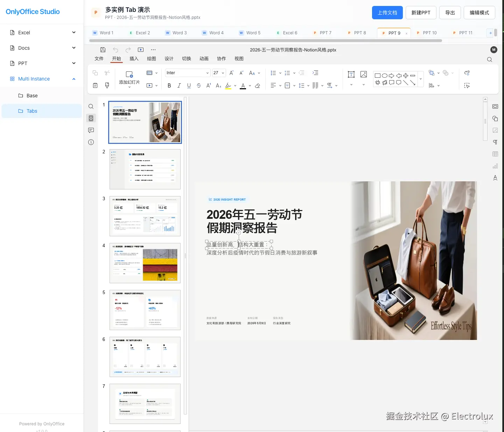504x432 pixels.
Task: Click the select all objects icon
Action: coord(467,85)
